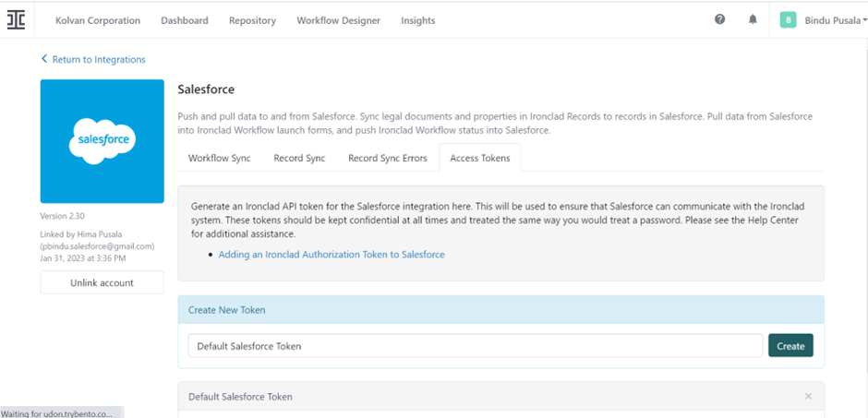Select the Access Tokens tab
The height and width of the screenshot is (418, 868).
pos(480,158)
